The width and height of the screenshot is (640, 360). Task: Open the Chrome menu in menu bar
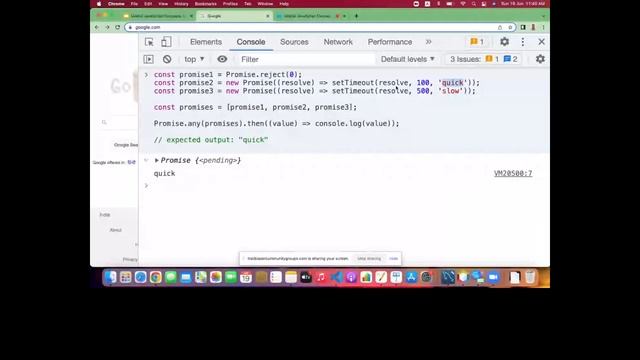(116, 4)
